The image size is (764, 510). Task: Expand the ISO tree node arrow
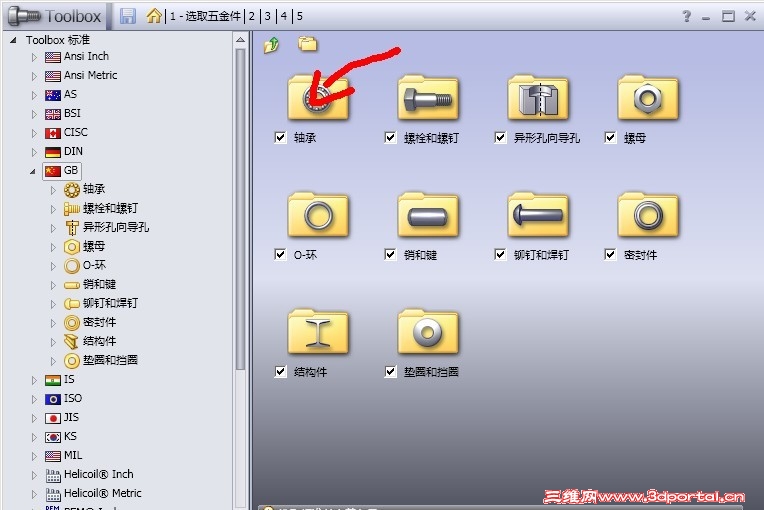pyautogui.click(x=34, y=399)
